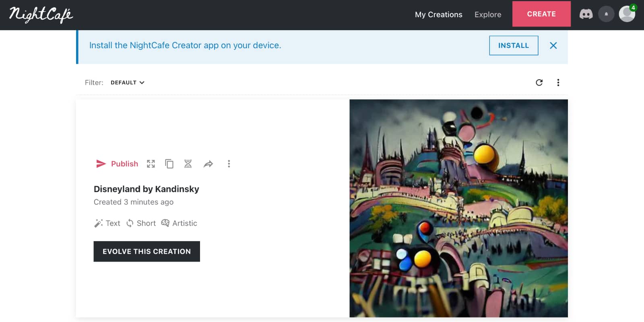Open the notifications bell

[606, 14]
